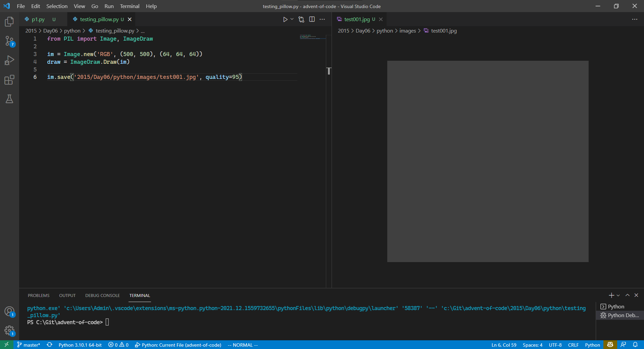This screenshot has height=349, width=644.
Task: Open Remote Window from status bar corner
Action: pos(6,345)
